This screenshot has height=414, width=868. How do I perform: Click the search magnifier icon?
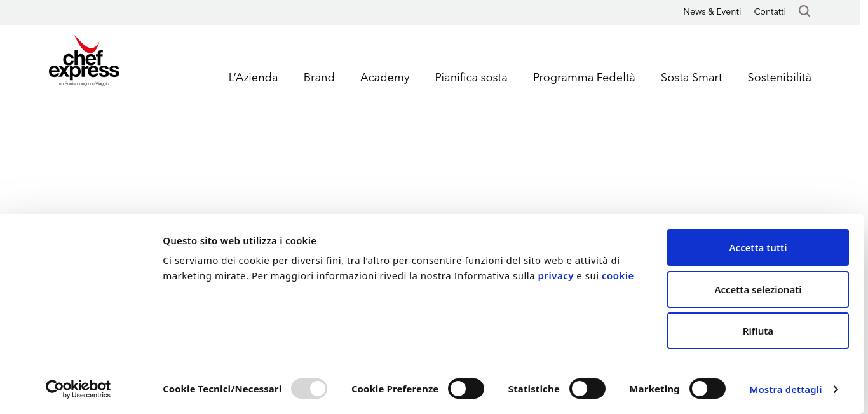click(804, 11)
